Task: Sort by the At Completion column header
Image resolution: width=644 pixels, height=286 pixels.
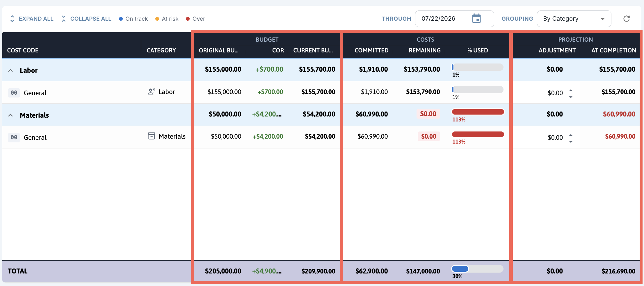Action: [613, 50]
